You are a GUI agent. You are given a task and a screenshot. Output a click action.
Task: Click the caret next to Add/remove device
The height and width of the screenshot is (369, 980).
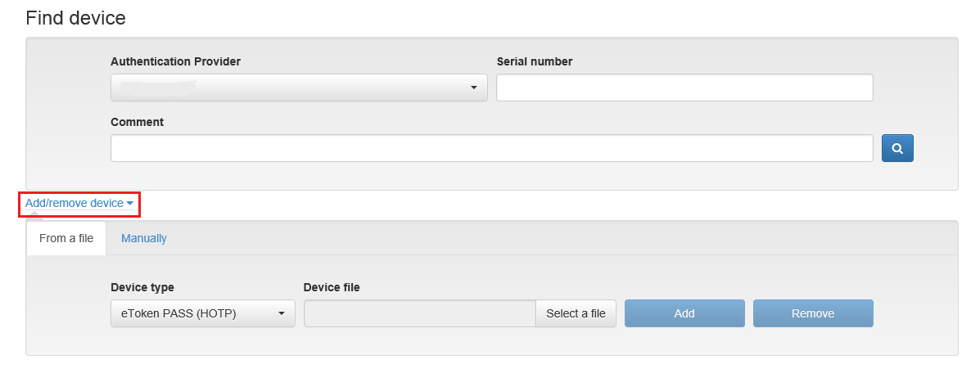click(130, 203)
